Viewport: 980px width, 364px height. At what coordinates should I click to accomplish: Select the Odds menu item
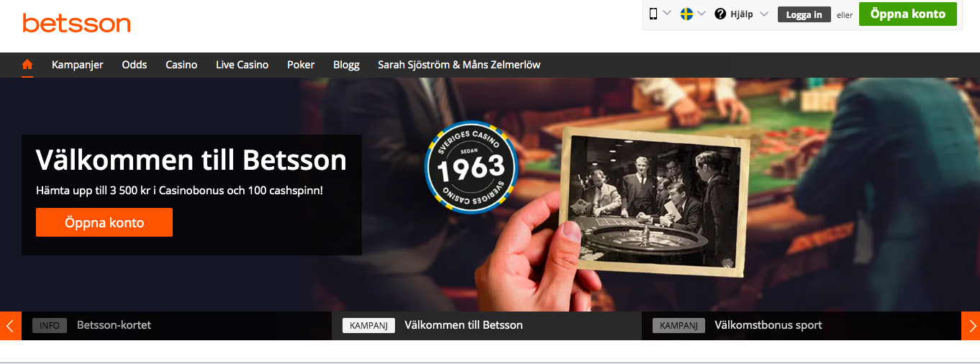coord(135,65)
